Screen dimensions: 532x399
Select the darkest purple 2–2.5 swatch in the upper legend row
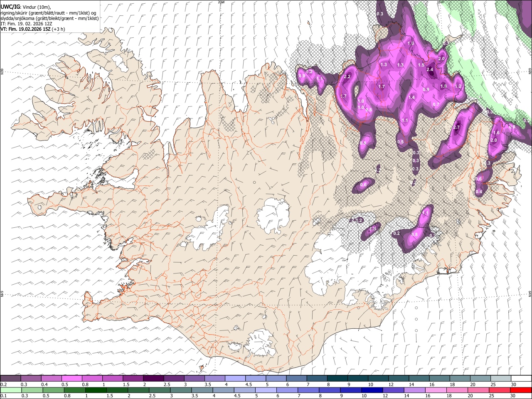point(153,378)
